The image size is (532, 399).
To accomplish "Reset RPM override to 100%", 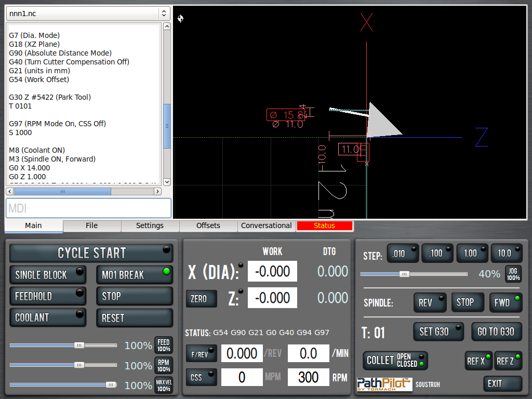I will pos(163,365).
